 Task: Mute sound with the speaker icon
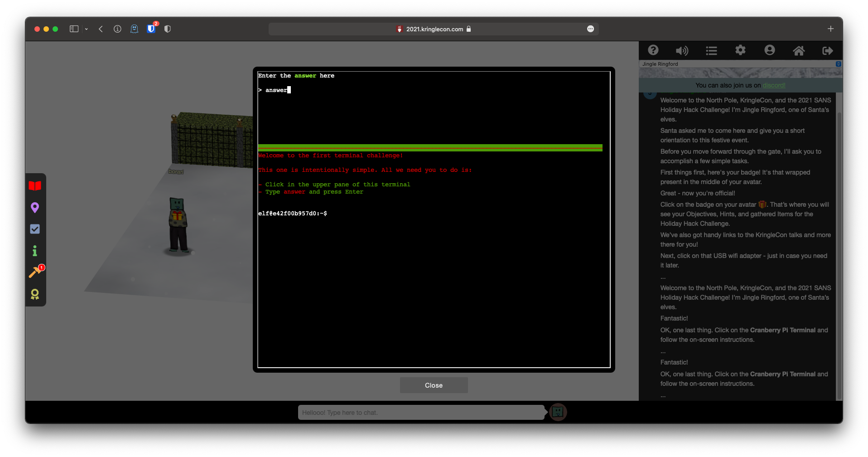pyautogui.click(x=682, y=50)
